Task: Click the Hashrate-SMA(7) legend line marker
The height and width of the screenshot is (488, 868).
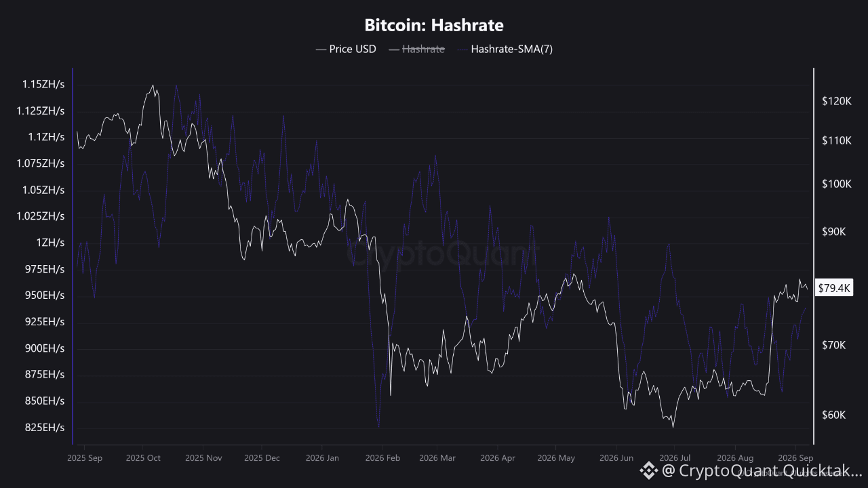Action: 462,49
